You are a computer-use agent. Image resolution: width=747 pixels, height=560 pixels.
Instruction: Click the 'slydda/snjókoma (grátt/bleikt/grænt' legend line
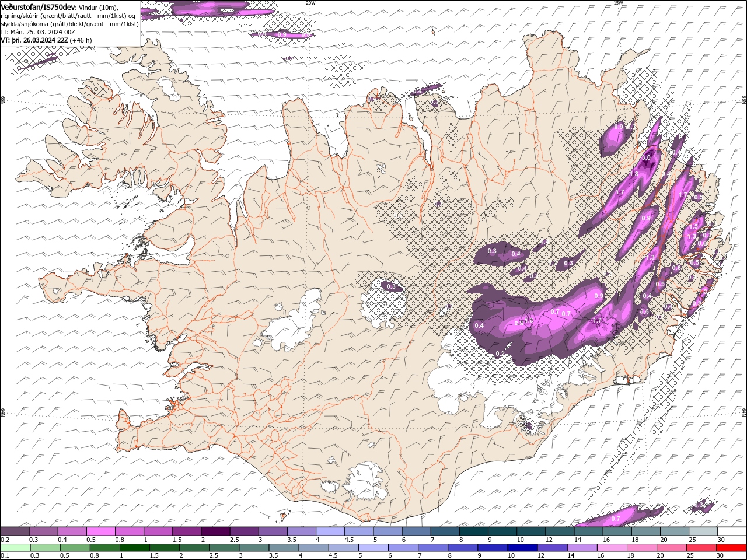coord(69,24)
